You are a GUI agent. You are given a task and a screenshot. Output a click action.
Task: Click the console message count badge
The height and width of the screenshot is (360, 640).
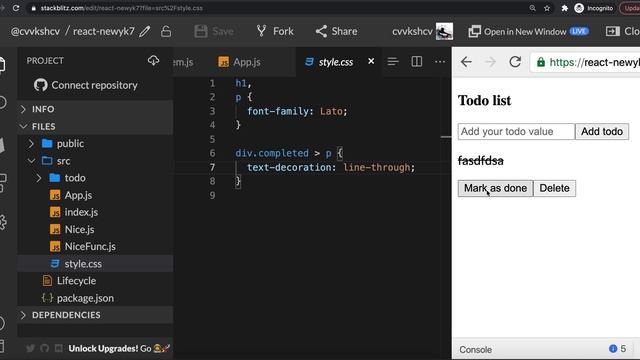(x=617, y=349)
